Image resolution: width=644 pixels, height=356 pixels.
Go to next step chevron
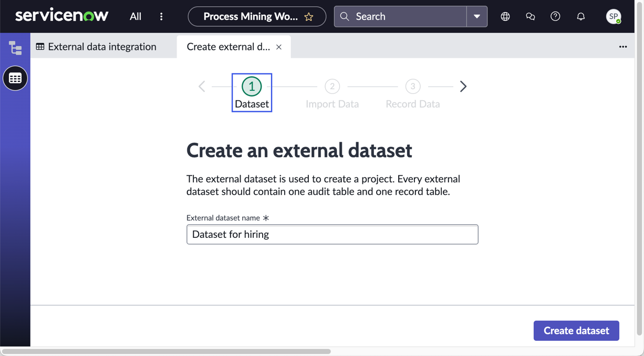tap(463, 86)
